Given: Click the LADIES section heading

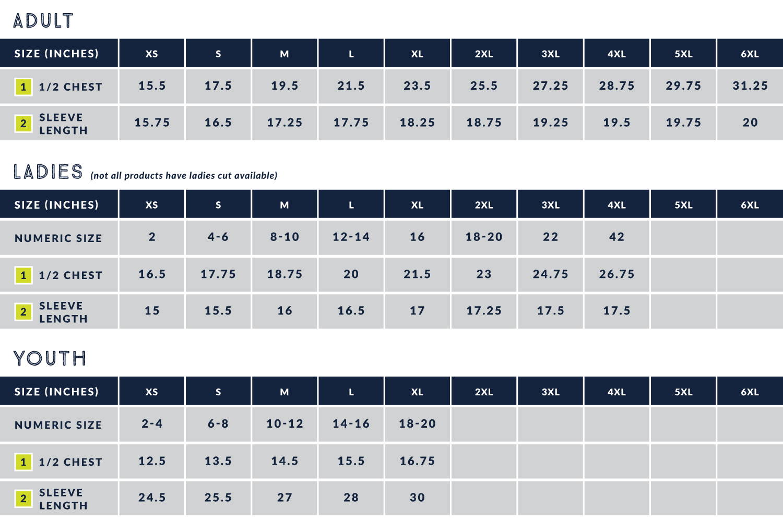Looking at the screenshot, I should pyautogui.click(x=48, y=172).
